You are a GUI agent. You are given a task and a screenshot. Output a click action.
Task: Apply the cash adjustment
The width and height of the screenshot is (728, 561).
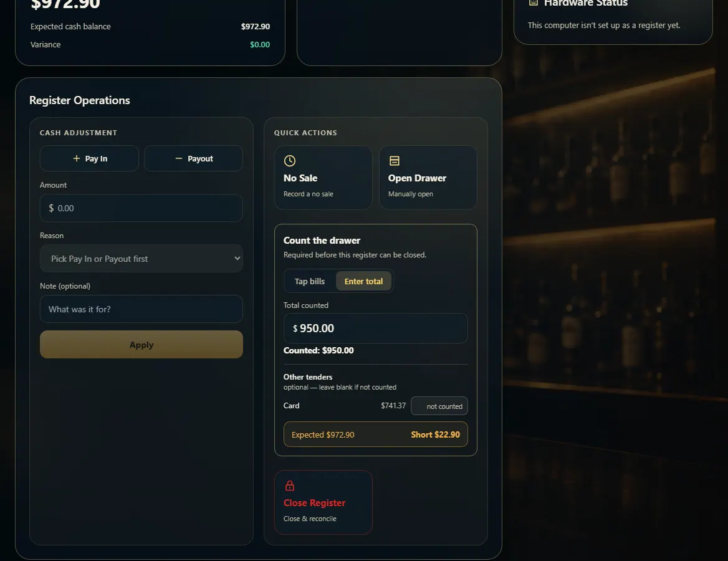[141, 345]
